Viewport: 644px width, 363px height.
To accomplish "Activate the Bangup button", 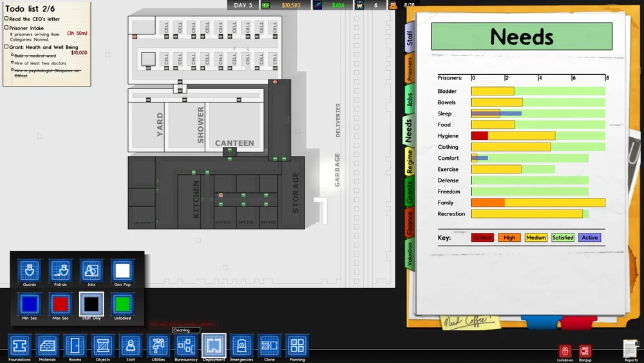I will (x=585, y=351).
